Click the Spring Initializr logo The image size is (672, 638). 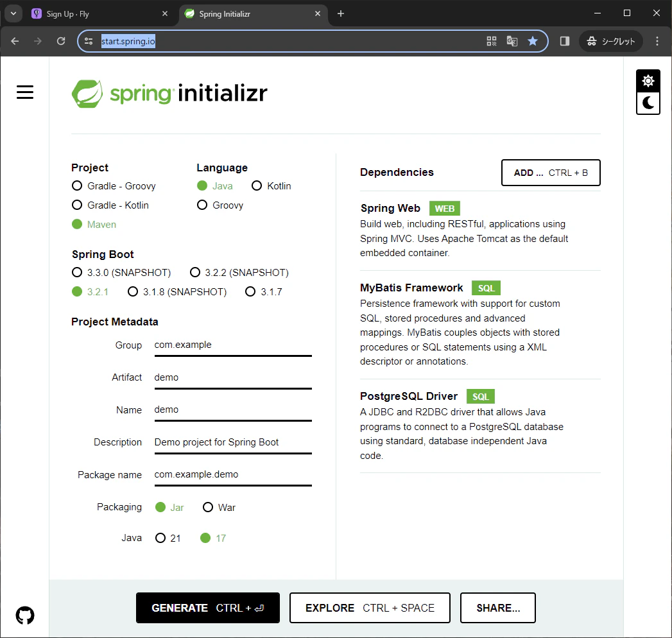169,94
